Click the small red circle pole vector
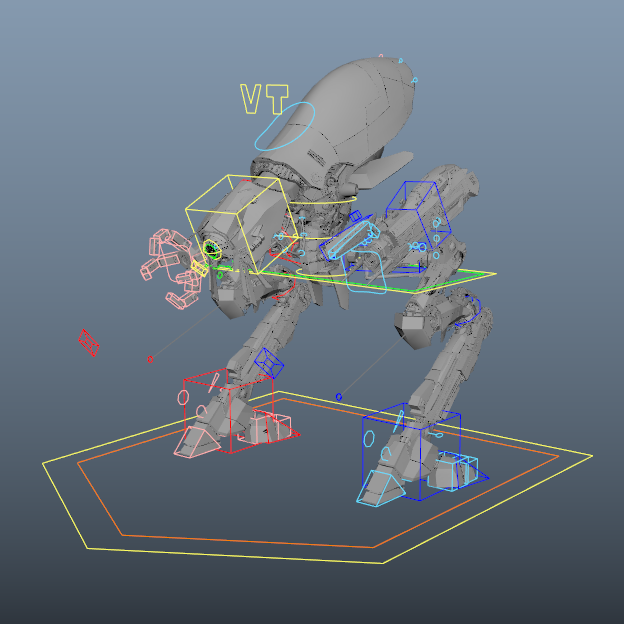624x624 pixels. pyautogui.click(x=150, y=359)
